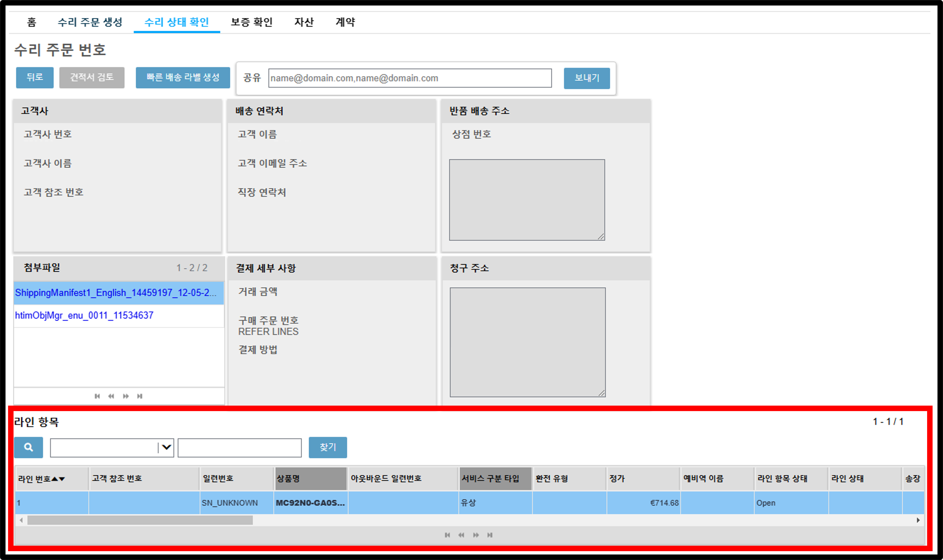943x560 pixels.
Task: Open ShippingManifest1_English attachment link
Action: (116, 292)
